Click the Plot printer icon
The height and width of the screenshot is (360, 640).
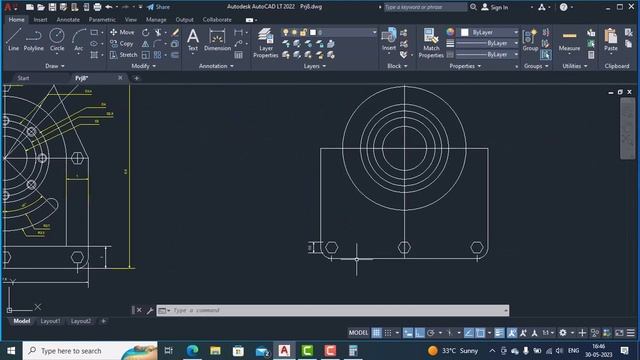click(x=97, y=7)
